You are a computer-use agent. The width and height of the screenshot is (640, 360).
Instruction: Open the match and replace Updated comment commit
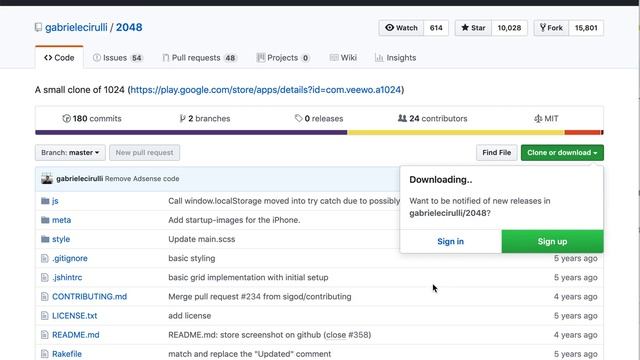(x=249, y=354)
